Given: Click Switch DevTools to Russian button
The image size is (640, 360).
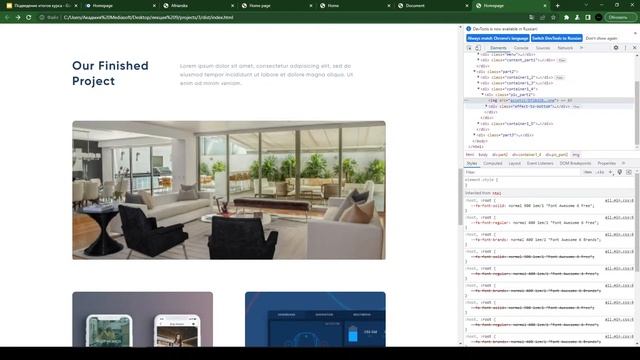Looking at the screenshot, I should [557, 38].
